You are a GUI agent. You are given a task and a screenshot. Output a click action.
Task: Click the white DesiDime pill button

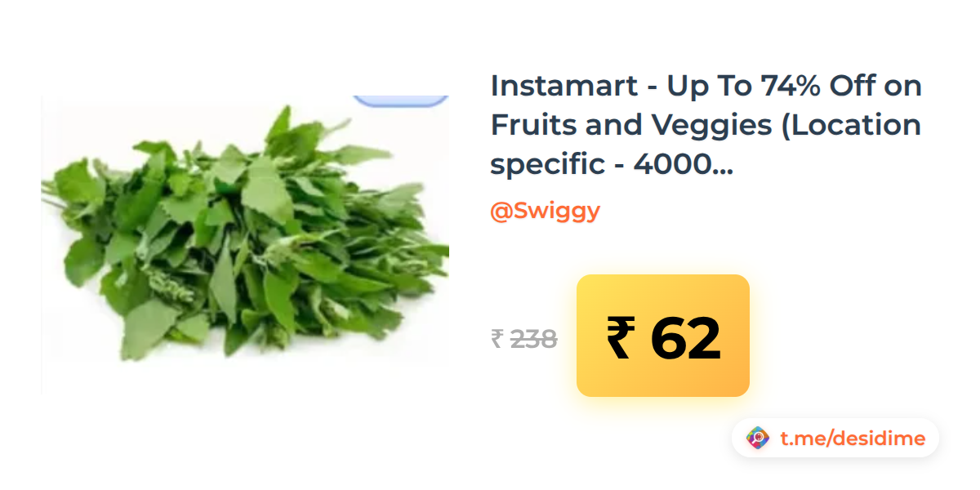coord(835,439)
